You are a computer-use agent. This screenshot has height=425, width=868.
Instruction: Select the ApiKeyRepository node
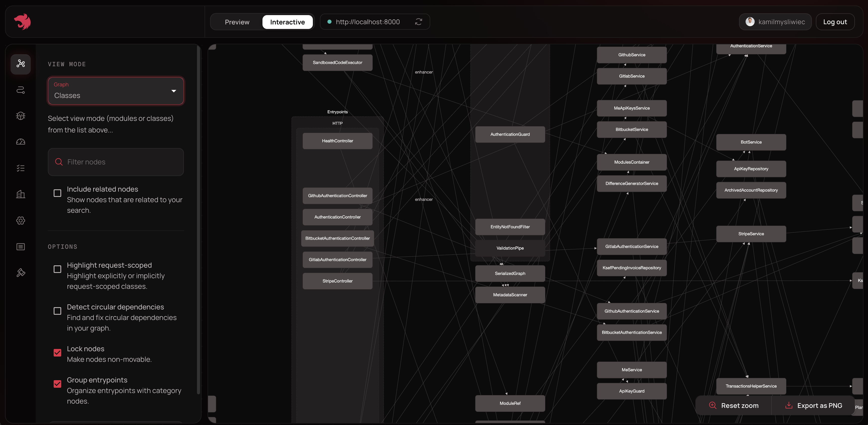[x=751, y=169]
